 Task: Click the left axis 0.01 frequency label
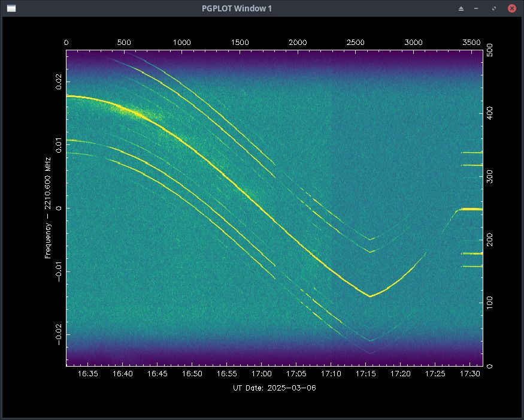(59, 145)
